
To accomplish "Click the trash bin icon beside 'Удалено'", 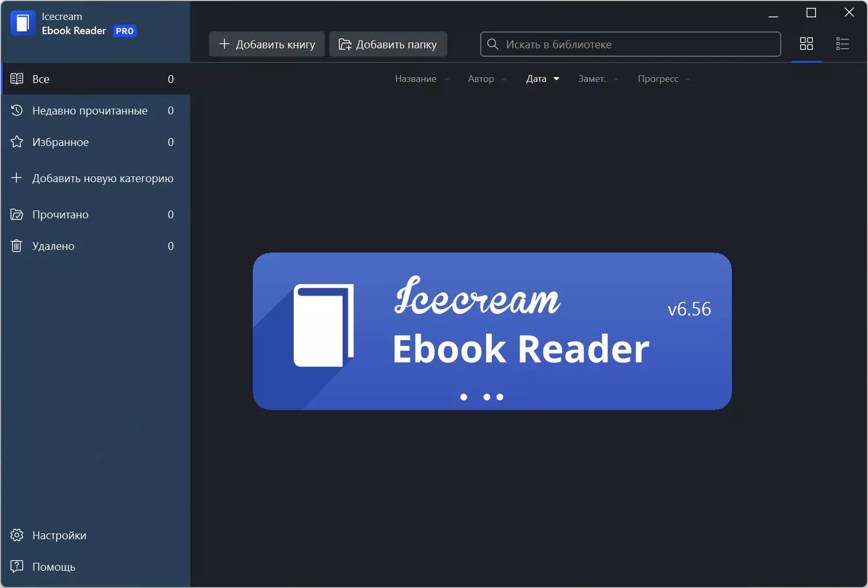I will [x=17, y=246].
